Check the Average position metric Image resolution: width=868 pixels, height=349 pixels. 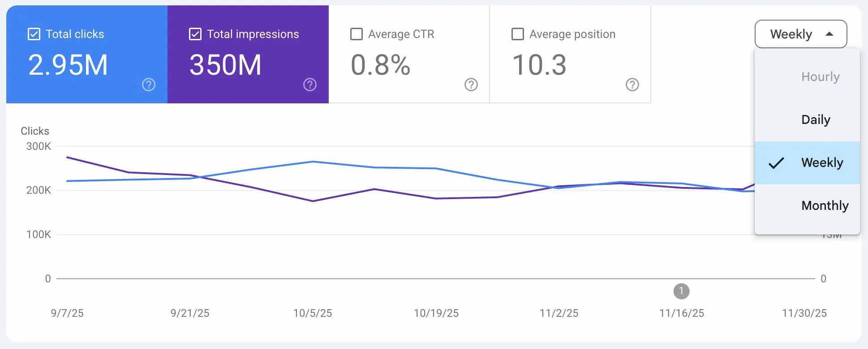pos(518,34)
